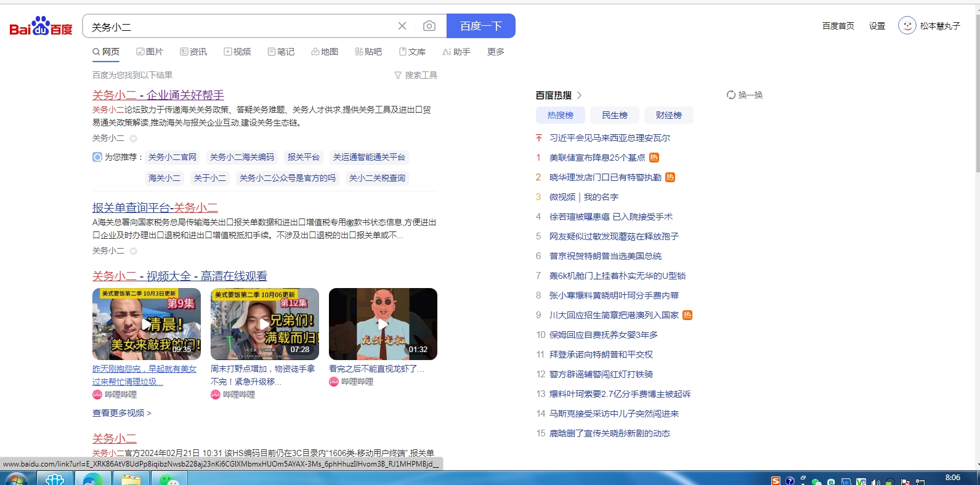Open hot item 鹿晗删了宣传关晓彤新剧的动态
Image resolution: width=980 pixels, height=485 pixels.
pyautogui.click(x=610, y=433)
